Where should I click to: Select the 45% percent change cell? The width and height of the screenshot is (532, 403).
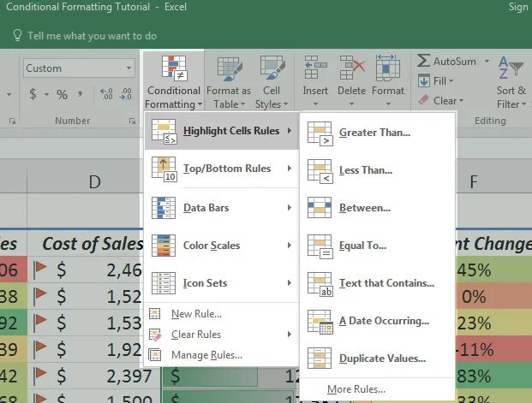pos(493,270)
